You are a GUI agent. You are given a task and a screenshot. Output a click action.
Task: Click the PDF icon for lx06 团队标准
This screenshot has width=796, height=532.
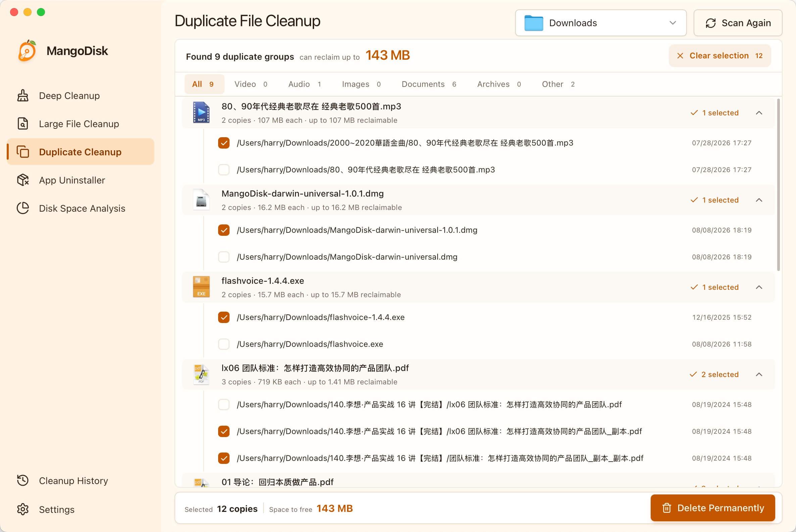pyautogui.click(x=201, y=374)
